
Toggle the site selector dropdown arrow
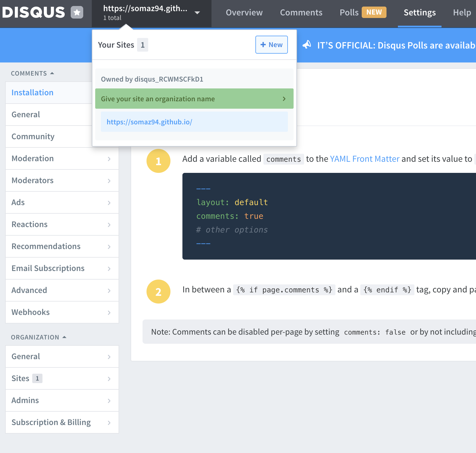click(x=197, y=13)
